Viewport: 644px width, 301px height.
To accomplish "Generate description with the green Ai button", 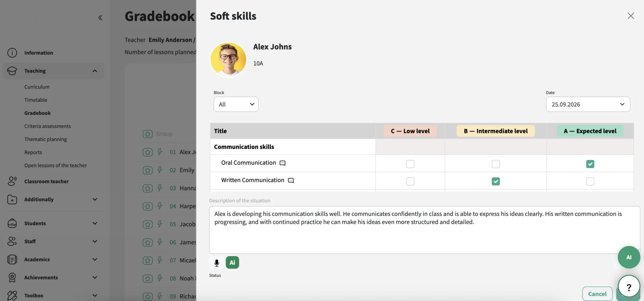I will [232, 262].
